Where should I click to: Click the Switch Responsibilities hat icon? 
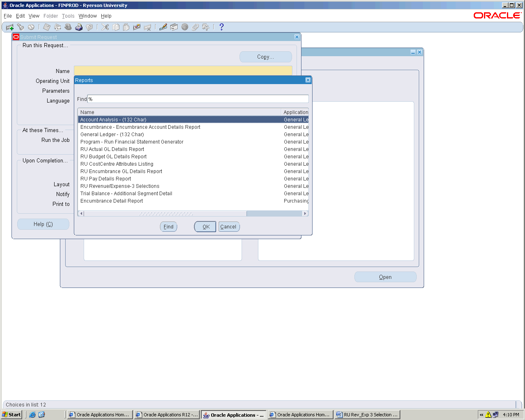pyautogui.click(x=68, y=27)
